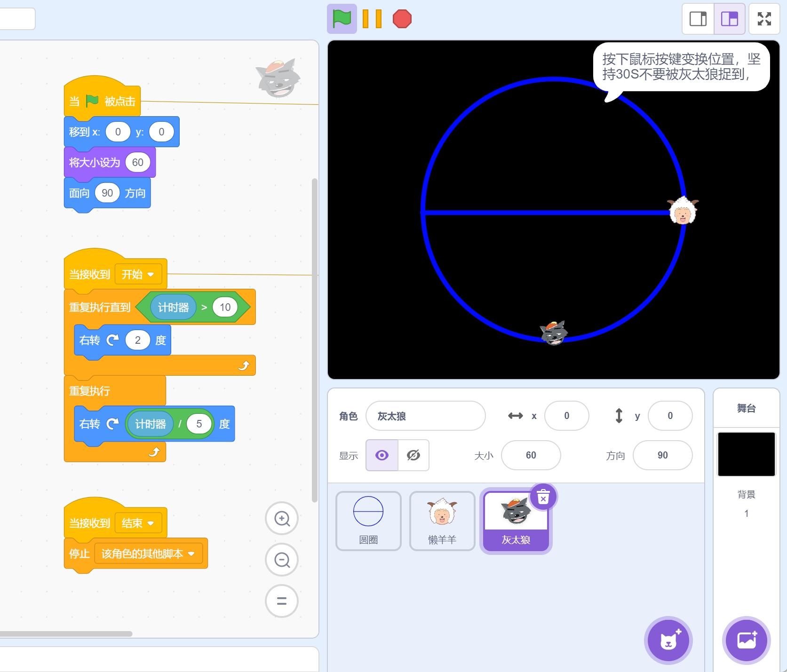Open the 开始 message dropdown
The image size is (787, 672).
coord(151,275)
